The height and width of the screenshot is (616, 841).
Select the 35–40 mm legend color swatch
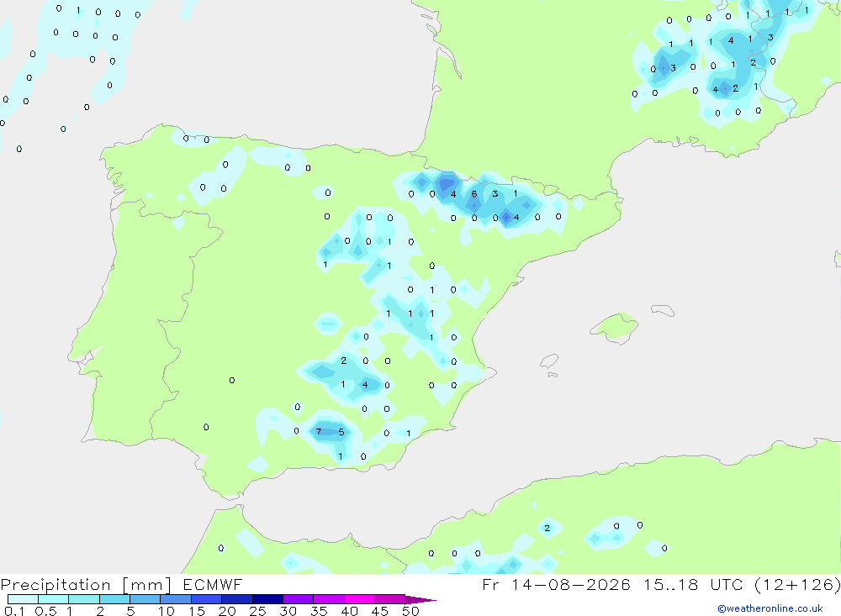328,599
